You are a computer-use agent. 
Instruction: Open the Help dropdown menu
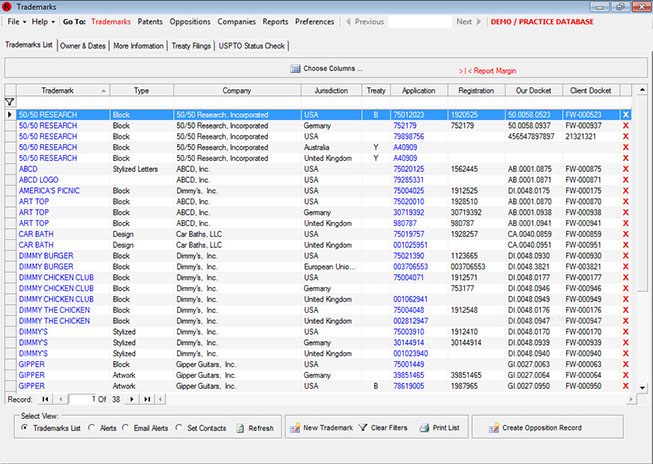coord(43,21)
